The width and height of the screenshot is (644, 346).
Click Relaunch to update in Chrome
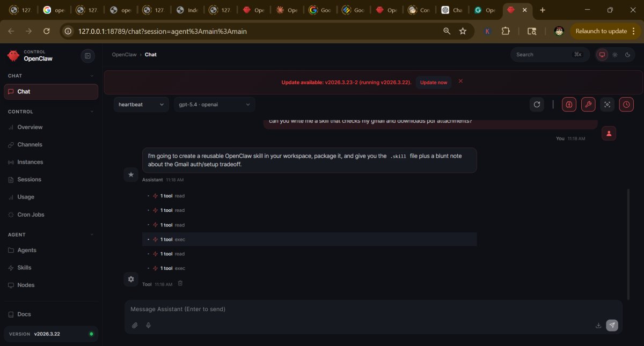click(x=601, y=31)
